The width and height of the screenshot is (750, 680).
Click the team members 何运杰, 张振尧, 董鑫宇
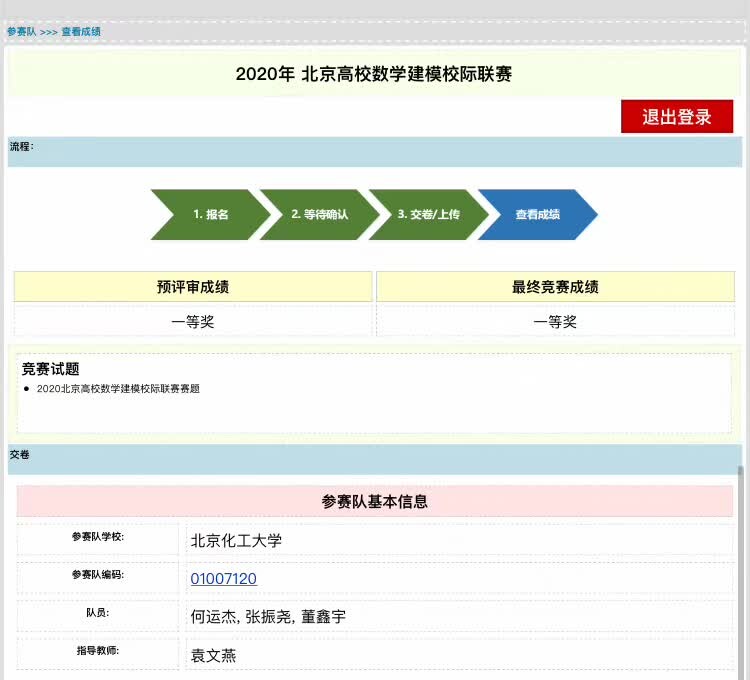click(268, 617)
